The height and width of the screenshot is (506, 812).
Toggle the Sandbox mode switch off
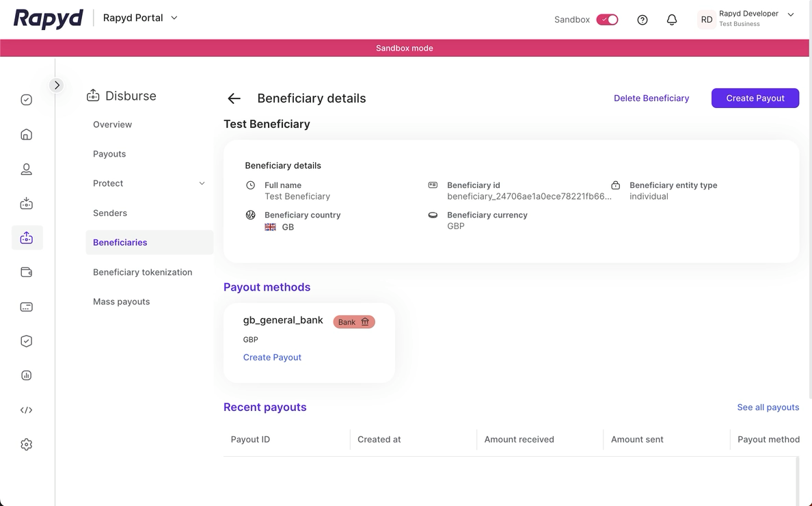pyautogui.click(x=608, y=19)
